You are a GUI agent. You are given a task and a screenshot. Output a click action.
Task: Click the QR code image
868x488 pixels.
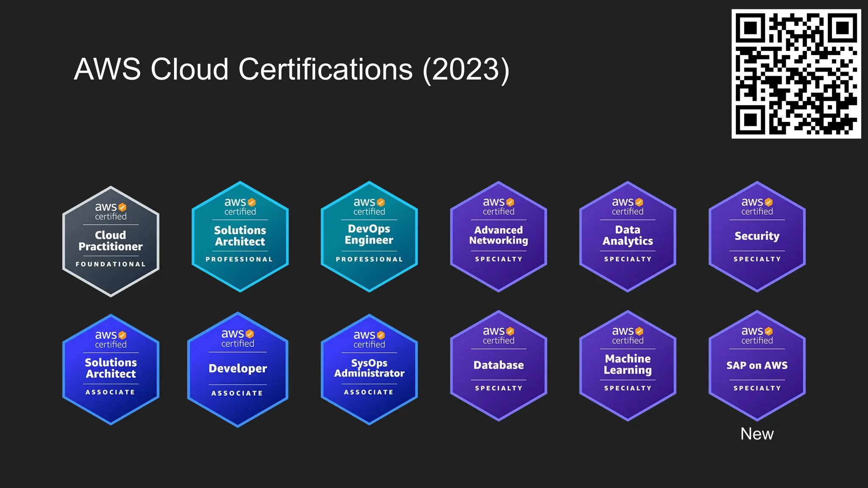(796, 74)
